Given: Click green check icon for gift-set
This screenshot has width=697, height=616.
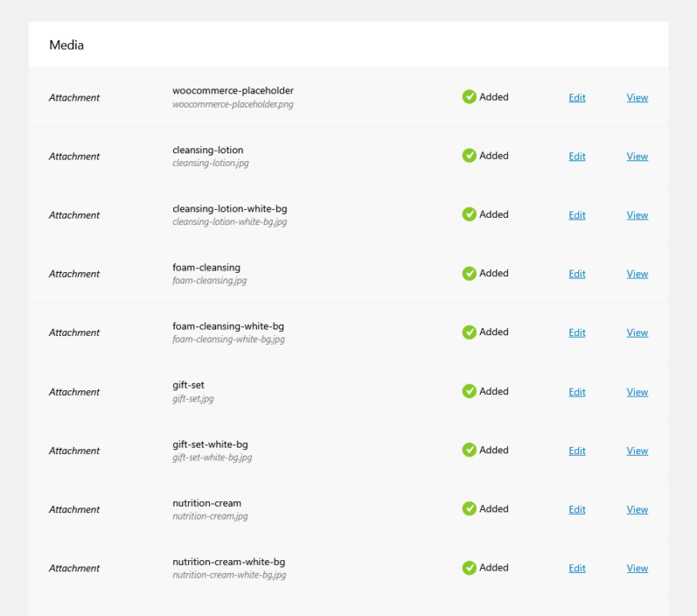Looking at the screenshot, I should pos(469,391).
